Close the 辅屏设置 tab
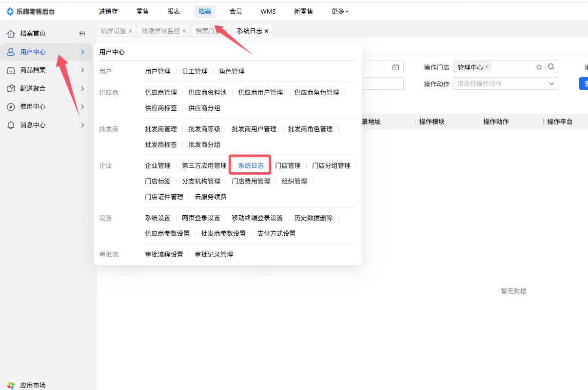 click(x=130, y=31)
